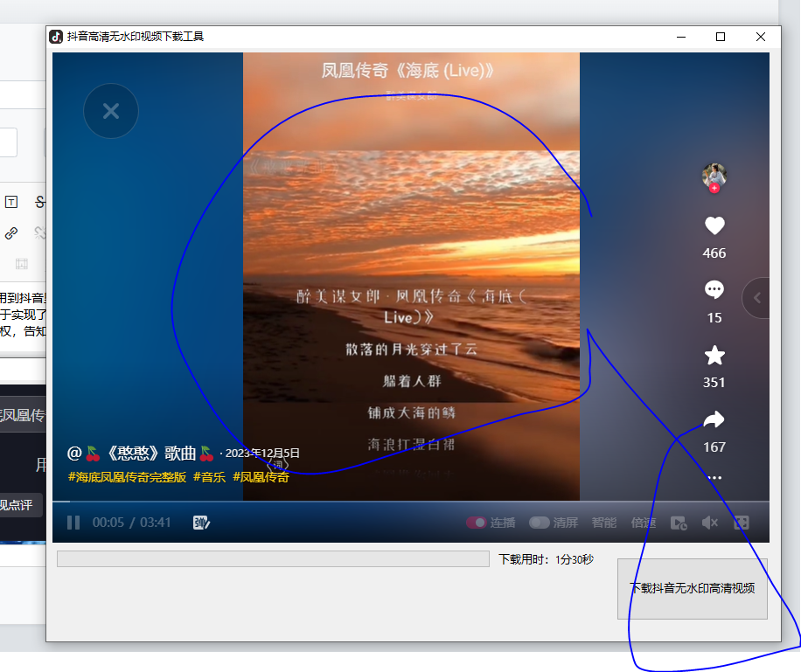Click the small-window play icon beside the mute icon
Image resolution: width=801 pixels, height=672 pixels.
[679, 523]
